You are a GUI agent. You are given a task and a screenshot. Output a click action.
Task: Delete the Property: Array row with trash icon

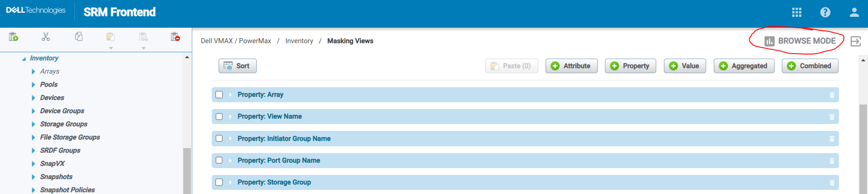pos(832,95)
